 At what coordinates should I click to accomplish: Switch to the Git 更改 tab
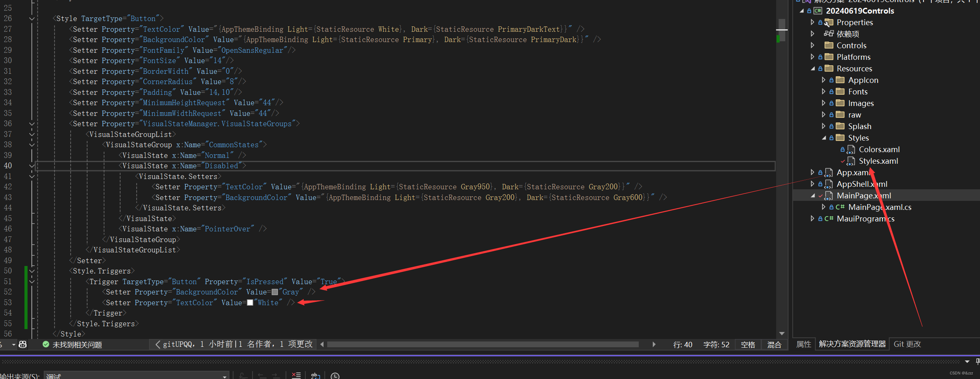907,344
